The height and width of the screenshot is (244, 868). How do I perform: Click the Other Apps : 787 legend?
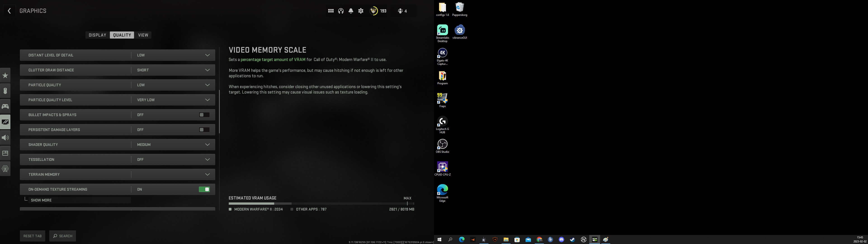pos(309,209)
